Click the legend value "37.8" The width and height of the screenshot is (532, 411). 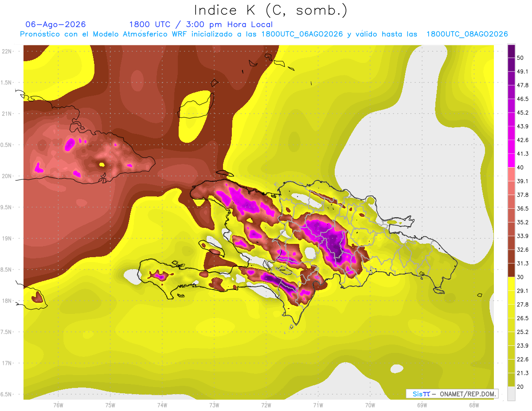[x=522, y=195]
